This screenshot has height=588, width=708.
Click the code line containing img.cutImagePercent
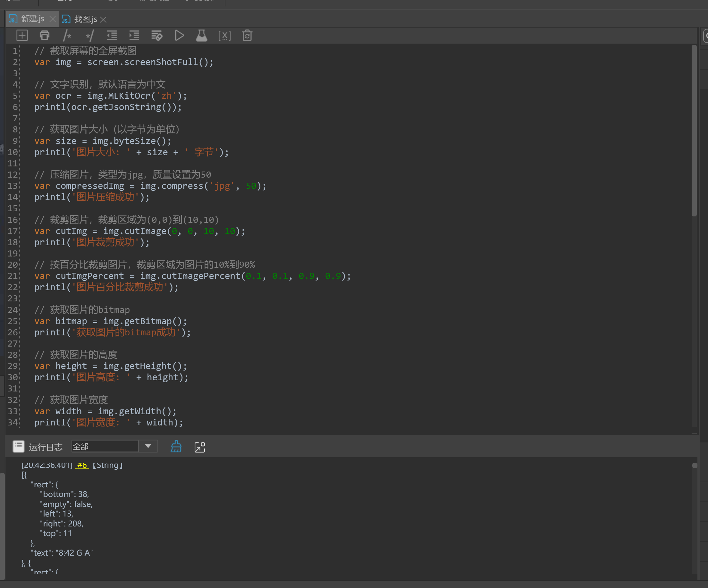point(192,276)
